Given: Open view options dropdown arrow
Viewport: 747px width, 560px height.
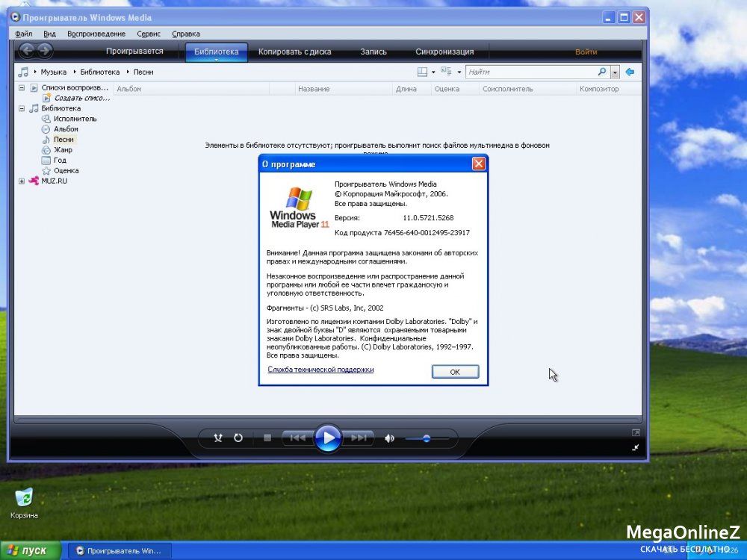Looking at the screenshot, I should coord(459,72).
